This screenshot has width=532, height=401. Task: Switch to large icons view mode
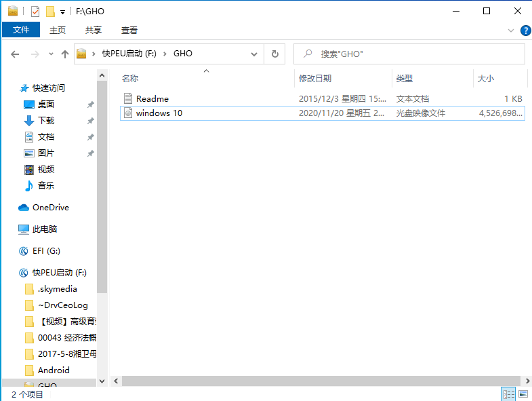point(523,394)
